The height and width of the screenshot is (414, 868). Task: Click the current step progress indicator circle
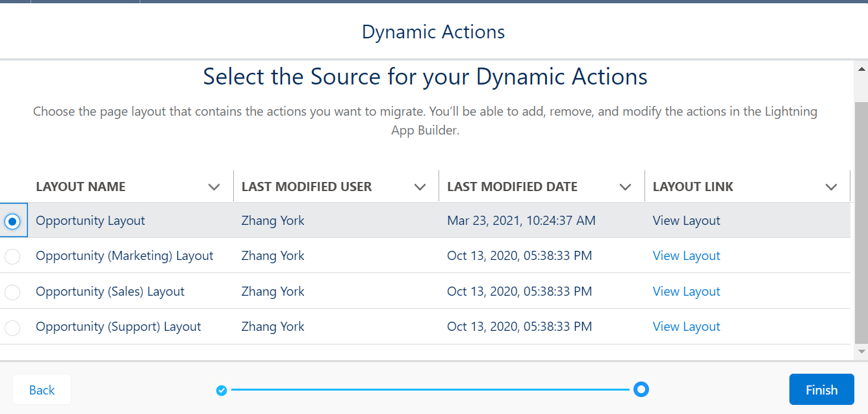[x=641, y=389]
